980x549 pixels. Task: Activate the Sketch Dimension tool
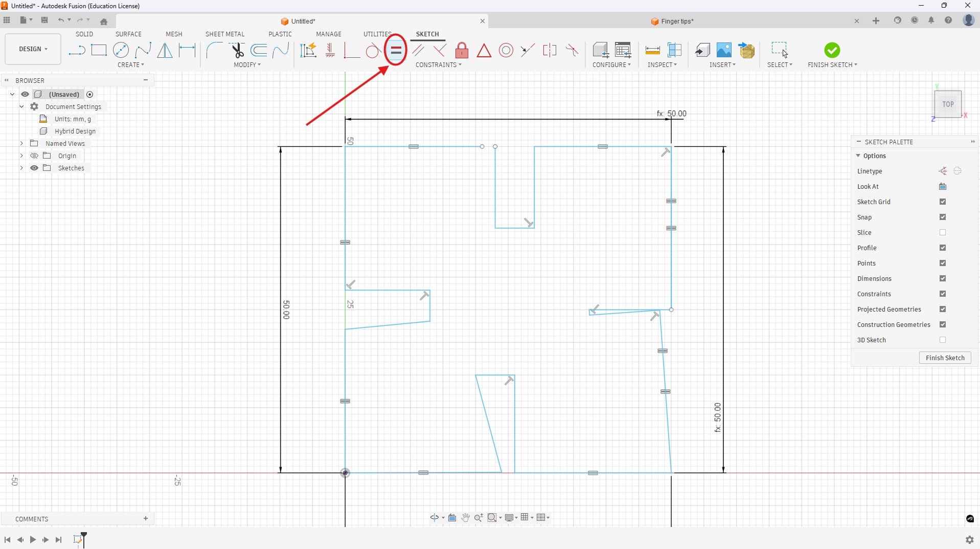click(187, 50)
